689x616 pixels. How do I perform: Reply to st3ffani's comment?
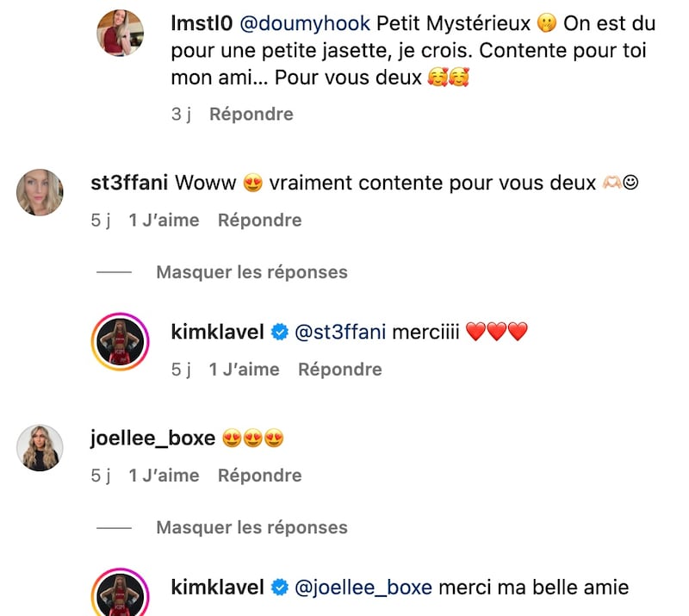(260, 221)
